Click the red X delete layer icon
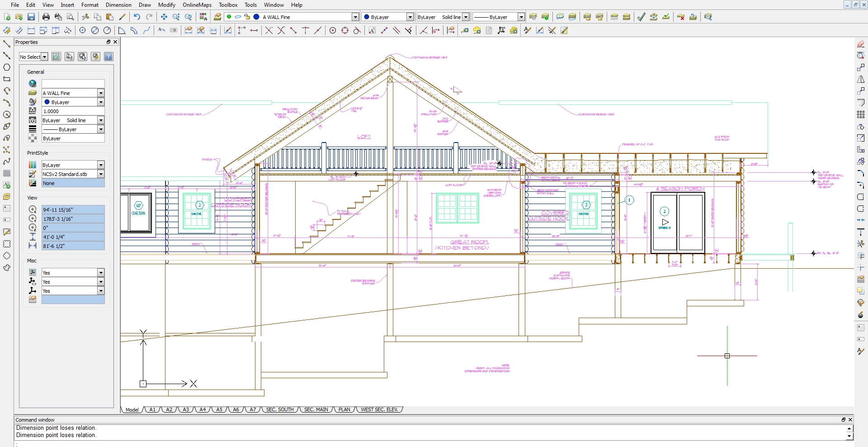 (681, 17)
